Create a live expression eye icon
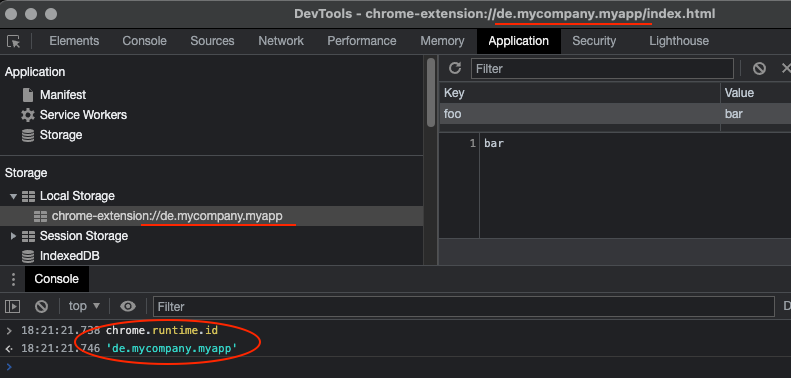This screenshot has height=378, width=791. (x=128, y=306)
